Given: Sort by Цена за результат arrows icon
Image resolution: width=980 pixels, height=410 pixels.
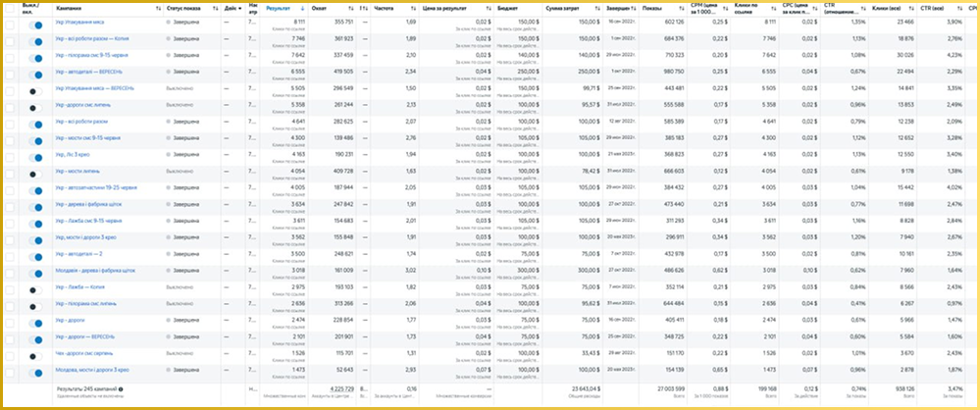Looking at the screenshot, I should pyautogui.click(x=489, y=9).
